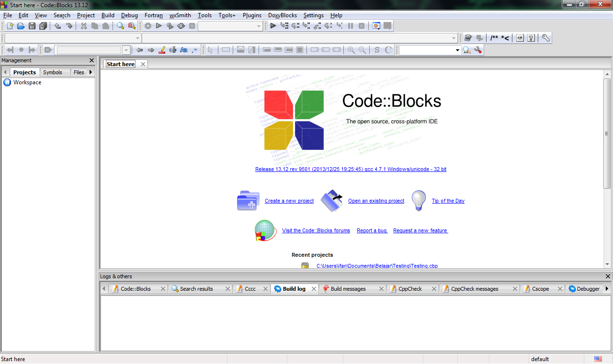Screen dimensions: 613x364
Task: Open the code completion scope dropdown
Action: click(73, 38)
